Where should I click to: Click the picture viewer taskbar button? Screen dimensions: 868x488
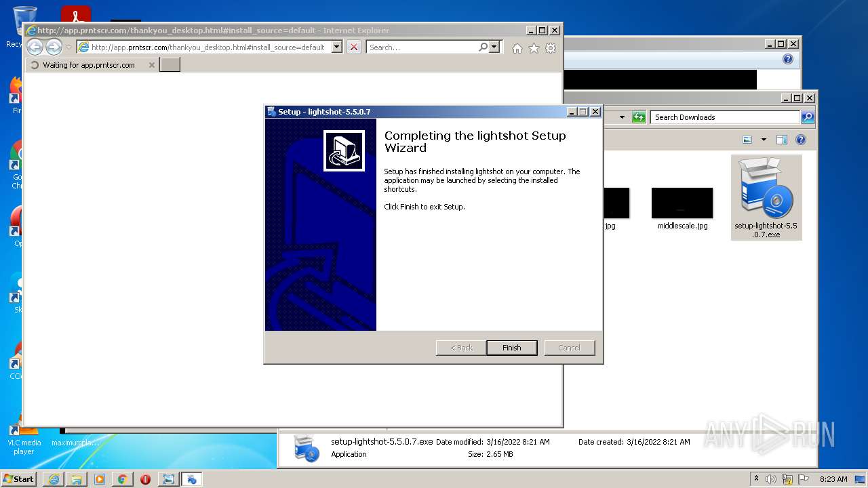168,479
